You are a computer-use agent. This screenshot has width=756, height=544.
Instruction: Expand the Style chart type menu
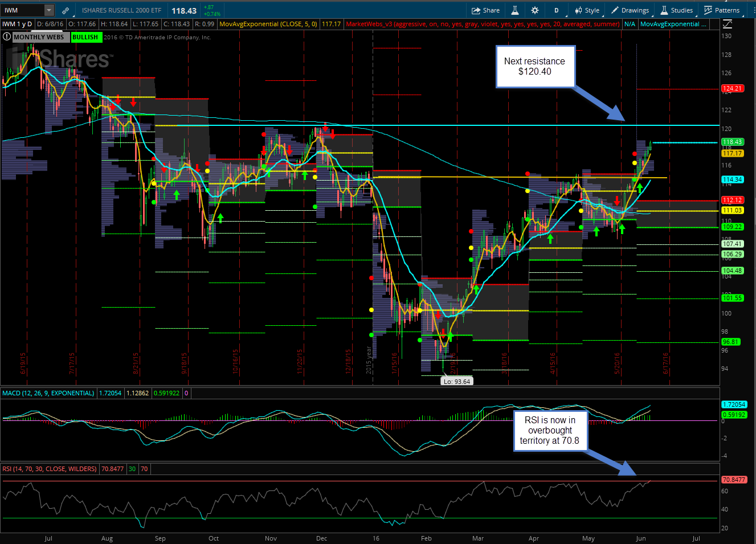click(x=587, y=10)
